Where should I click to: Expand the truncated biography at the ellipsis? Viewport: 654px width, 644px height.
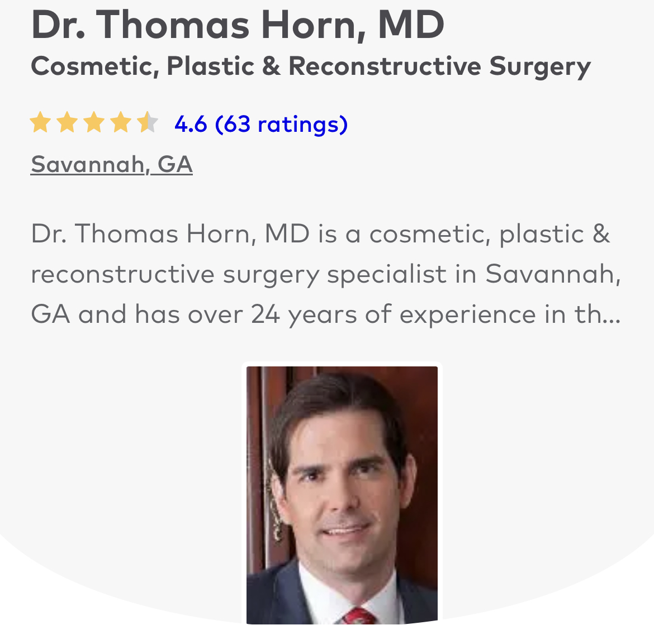coord(613,315)
